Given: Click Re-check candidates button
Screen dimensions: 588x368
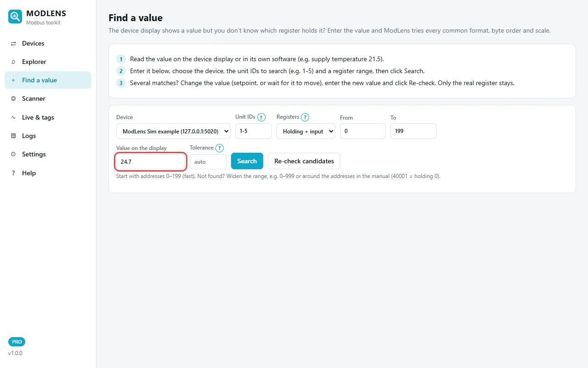Looking at the screenshot, I should coord(304,161).
